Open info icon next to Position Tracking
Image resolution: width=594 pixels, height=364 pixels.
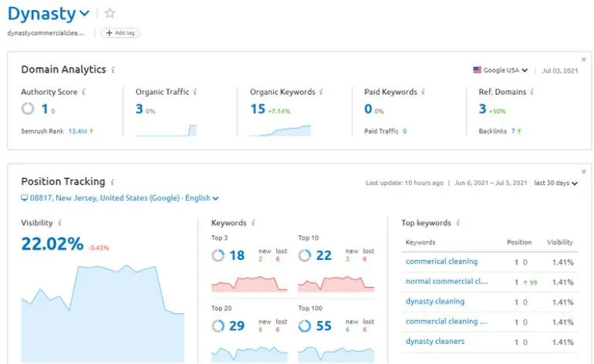(112, 182)
